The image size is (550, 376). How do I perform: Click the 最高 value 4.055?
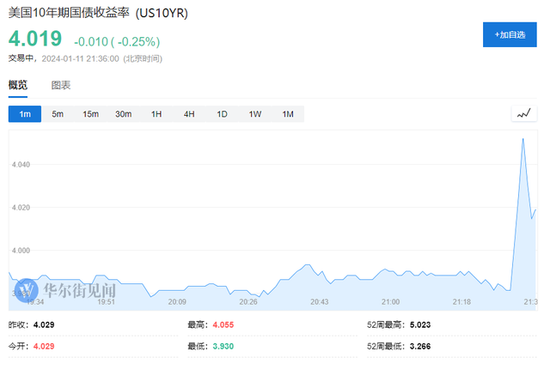click(x=223, y=325)
